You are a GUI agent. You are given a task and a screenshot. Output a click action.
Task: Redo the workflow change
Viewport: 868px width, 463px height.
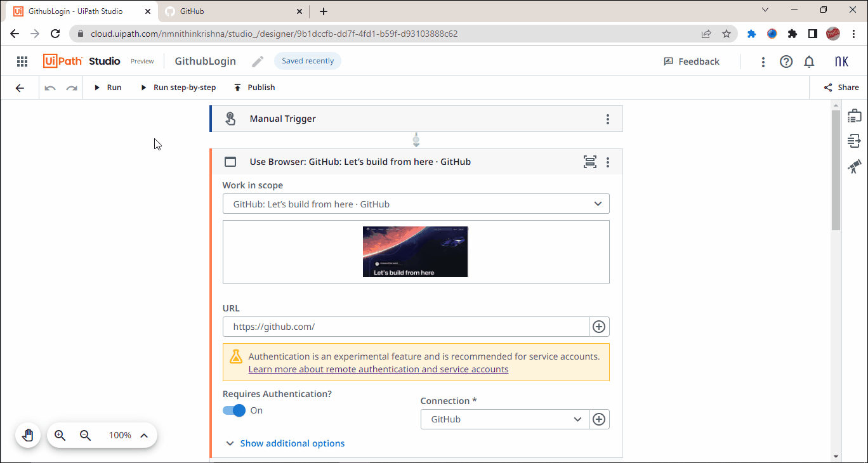click(72, 88)
